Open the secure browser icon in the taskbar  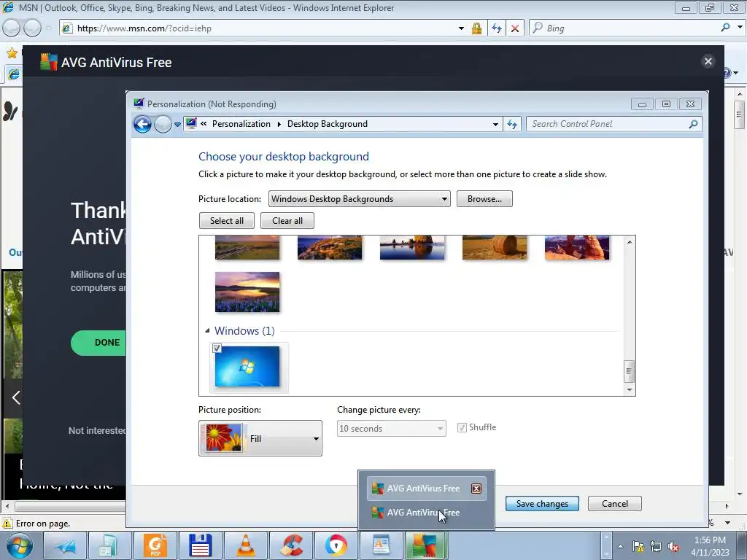(x=336, y=545)
